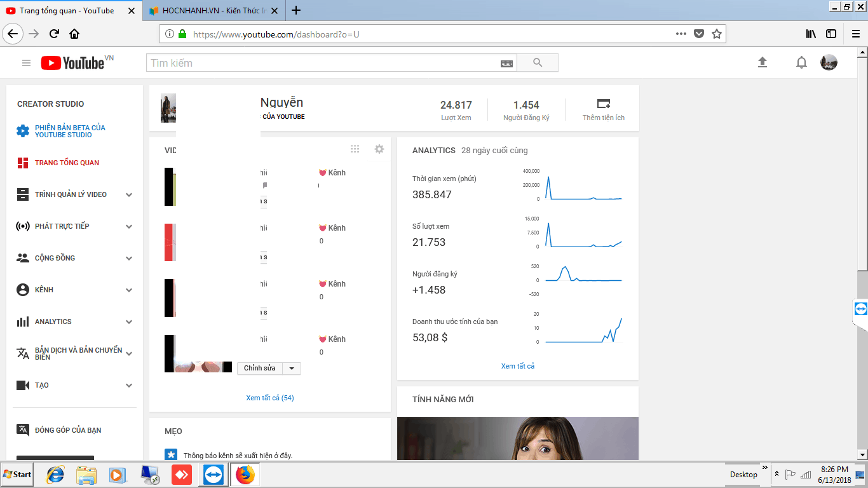
Task: Click the Chỉnh sửa button
Action: 260,369
